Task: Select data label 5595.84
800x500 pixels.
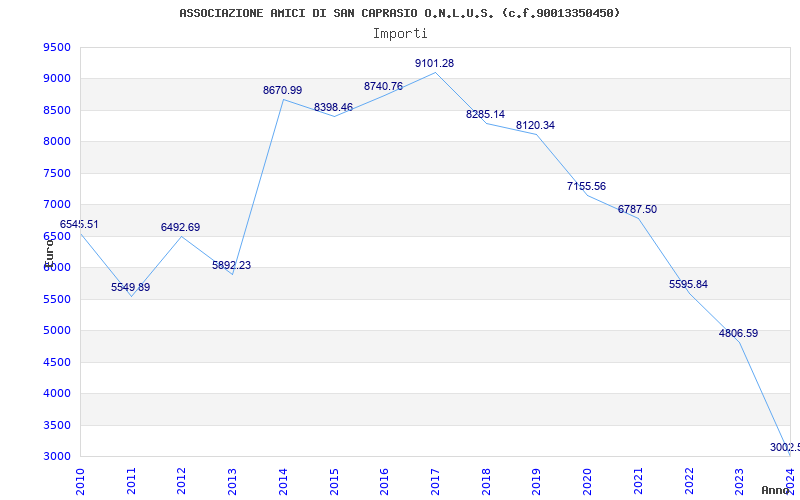Action: pyautogui.click(x=688, y=284)
